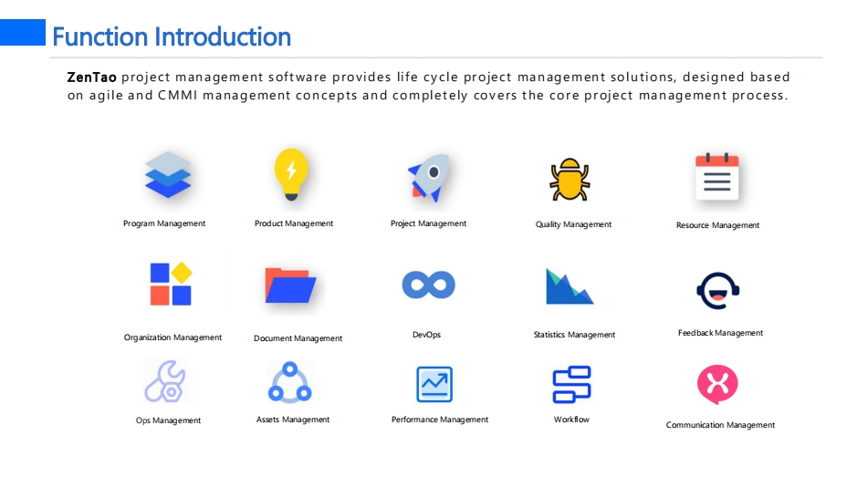Select the "Project Management" label text
Viewport: 868px width, 477px height.
coord(428,223)
